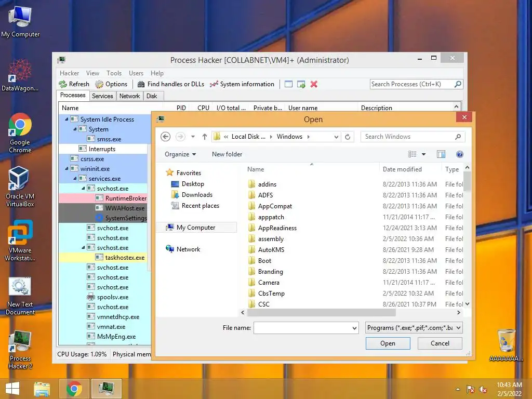Image resolution: width=532 pixels, height=399 pixels.
Task: Refresh the Windows folder listing
Action: [x=348, y=137]
